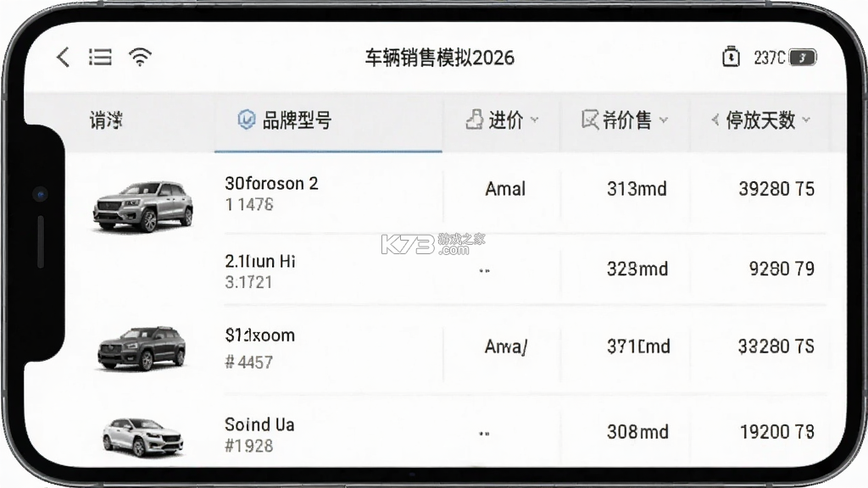Screen dimensions: 868x488
Task: Select the 停放天数 column header
Action: point(760,120)
